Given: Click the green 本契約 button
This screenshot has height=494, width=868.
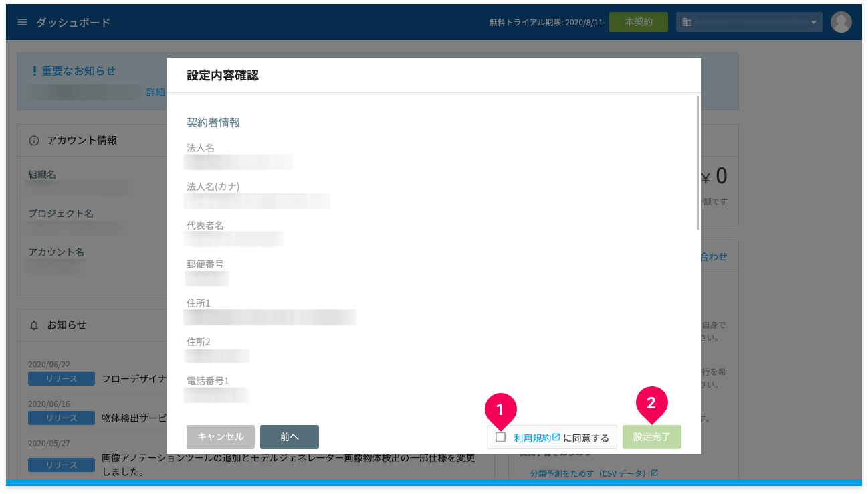Looking at the screenshot, I should [x=638, y=22].
